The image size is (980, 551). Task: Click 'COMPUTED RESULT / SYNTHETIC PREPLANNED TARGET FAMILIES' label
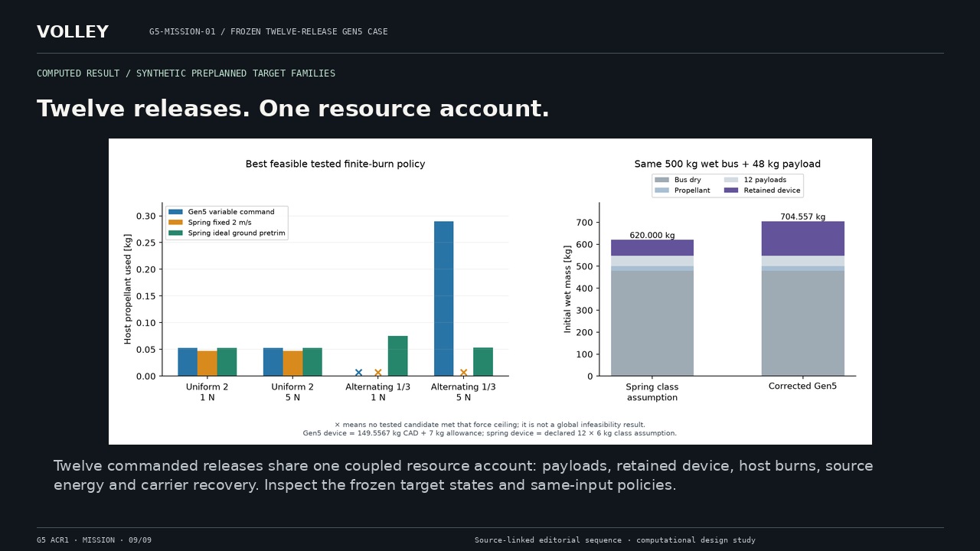[x=186, y=73]
